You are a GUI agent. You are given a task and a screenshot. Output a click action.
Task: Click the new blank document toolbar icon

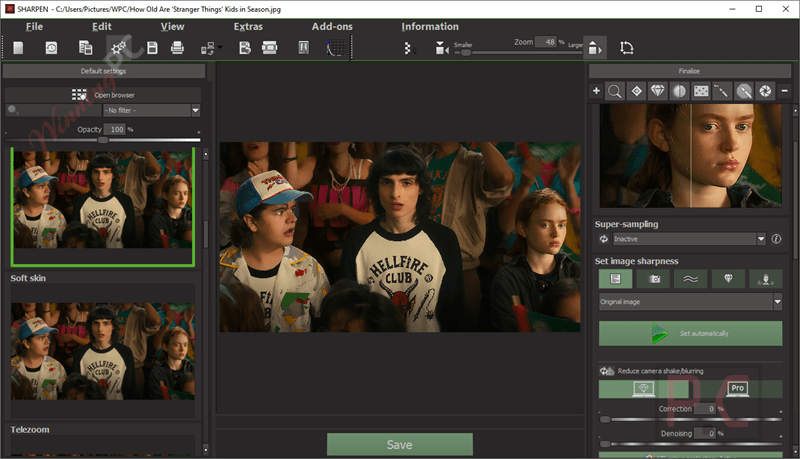coord(18,48)
